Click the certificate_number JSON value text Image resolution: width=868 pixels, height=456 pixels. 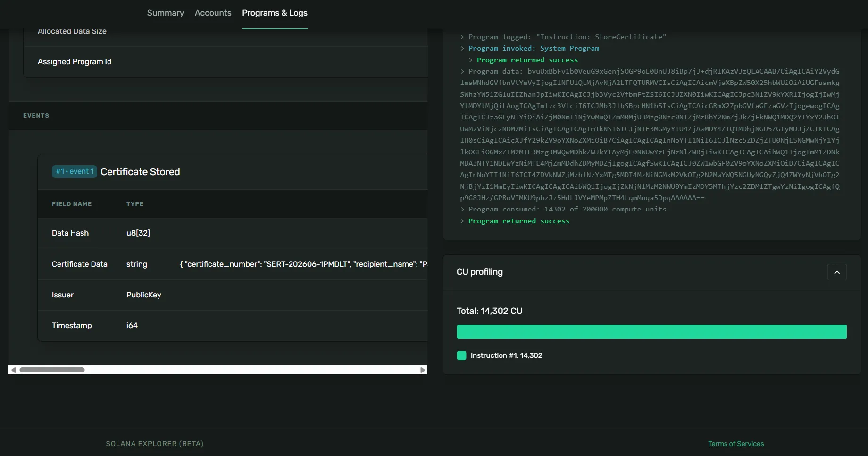pos(308,264)
